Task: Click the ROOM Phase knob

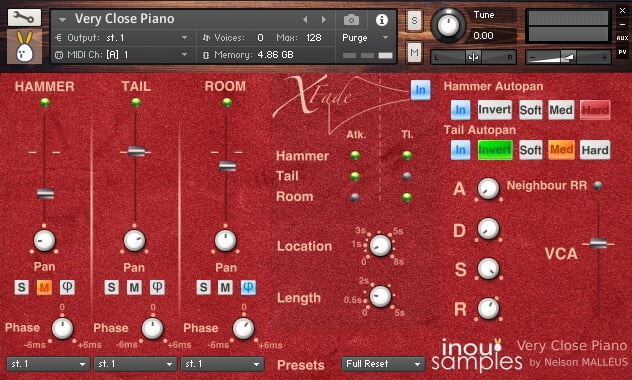Action: tap(243, 328)
